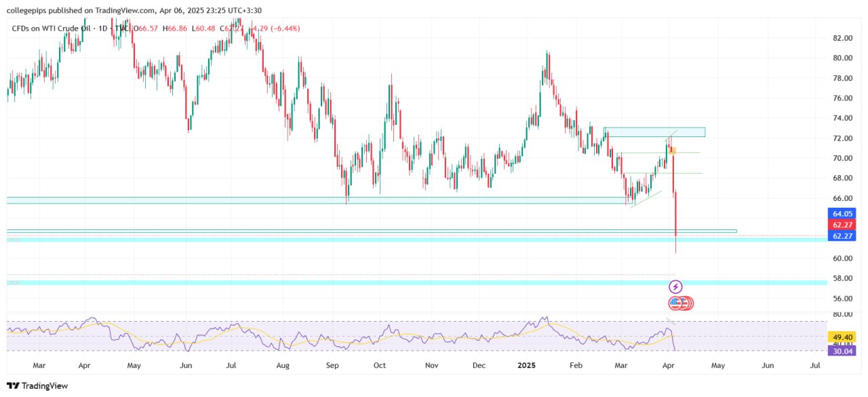868x397 pixels.
Task: Click the purple lightning bolt event icon
Action: pos(675,287)
